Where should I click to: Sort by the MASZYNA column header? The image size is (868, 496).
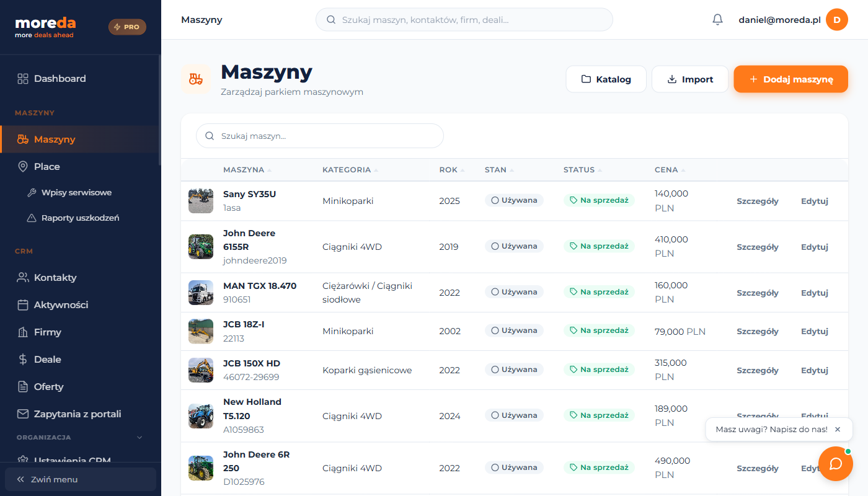point(247,170)
